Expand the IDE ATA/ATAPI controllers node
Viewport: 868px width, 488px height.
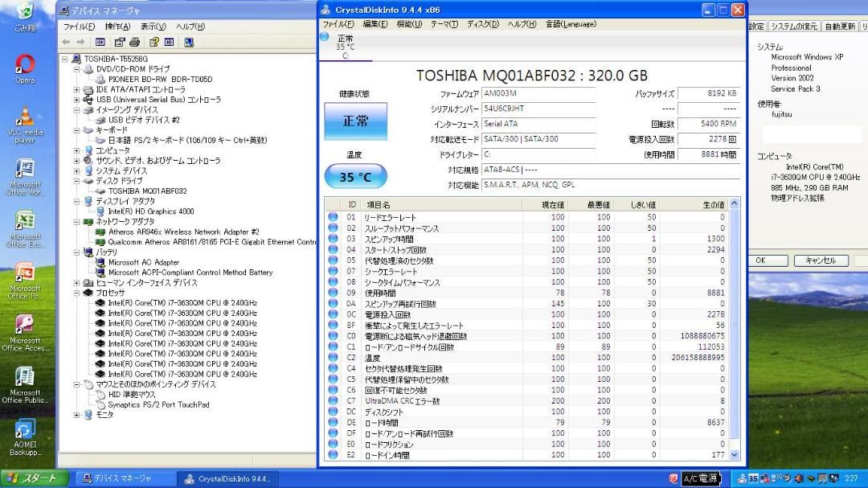tap(76, 90)
